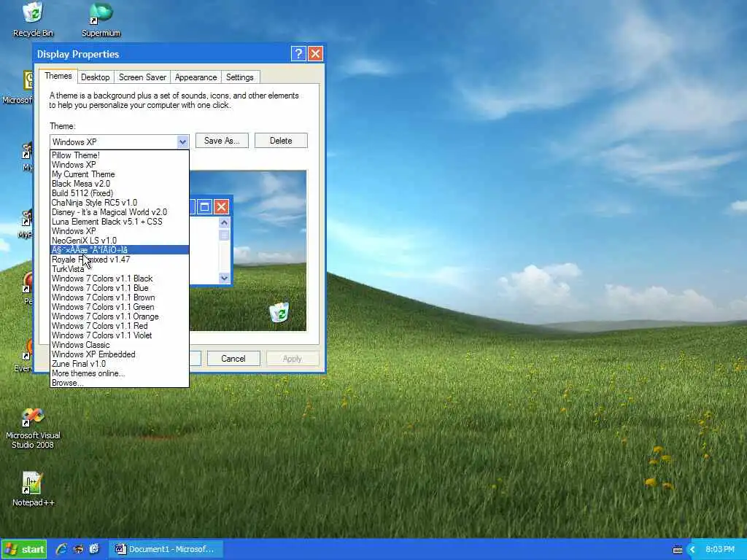747x560 pixels.
Task: Click the Recycle Bin icon in the theme preview
Action: [x=279, y=312]
